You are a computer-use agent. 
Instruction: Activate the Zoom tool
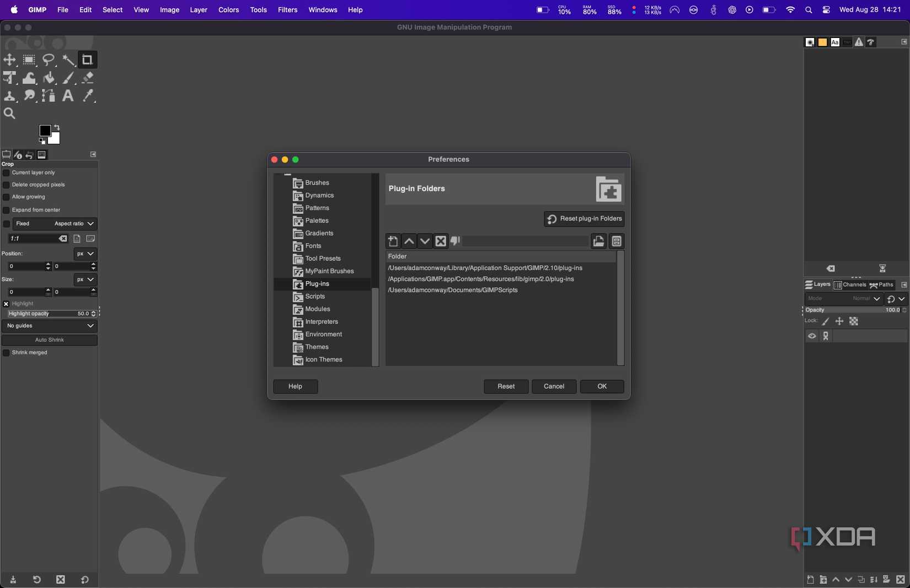click(x=10, y=114)
